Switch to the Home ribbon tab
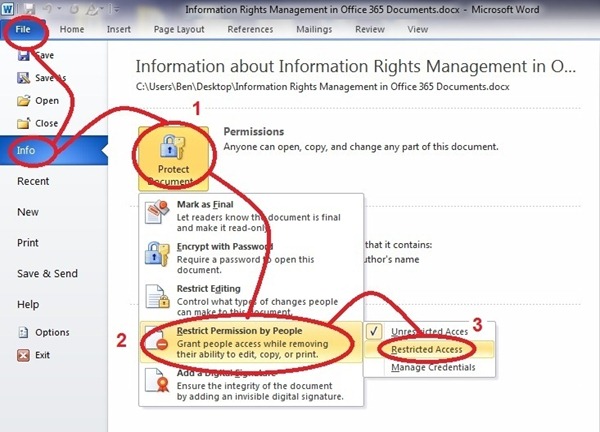The image size is (600, 432). coord(72,29)
